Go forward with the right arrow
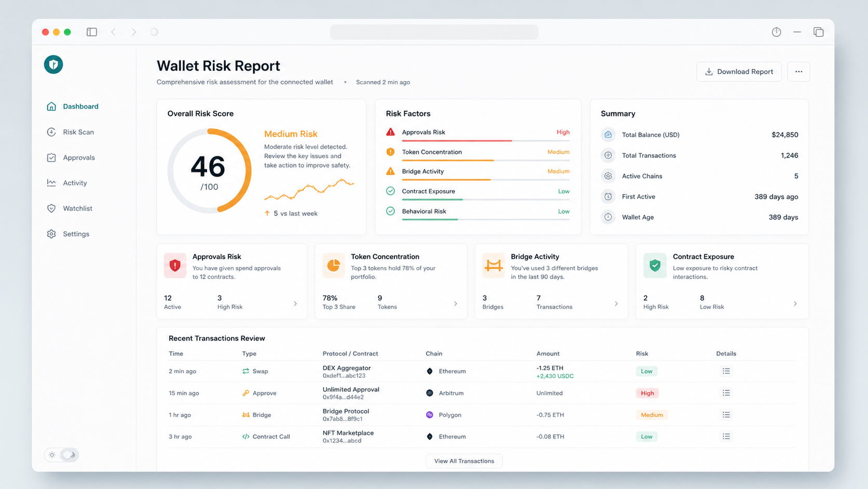This screenshot has height=489, width=868. click(x=134, y=32)
